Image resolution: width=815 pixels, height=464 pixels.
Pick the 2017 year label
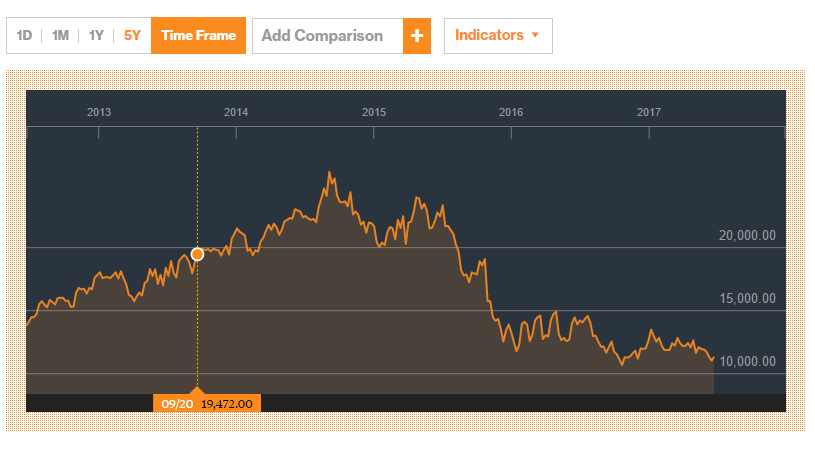click(648, 112)
